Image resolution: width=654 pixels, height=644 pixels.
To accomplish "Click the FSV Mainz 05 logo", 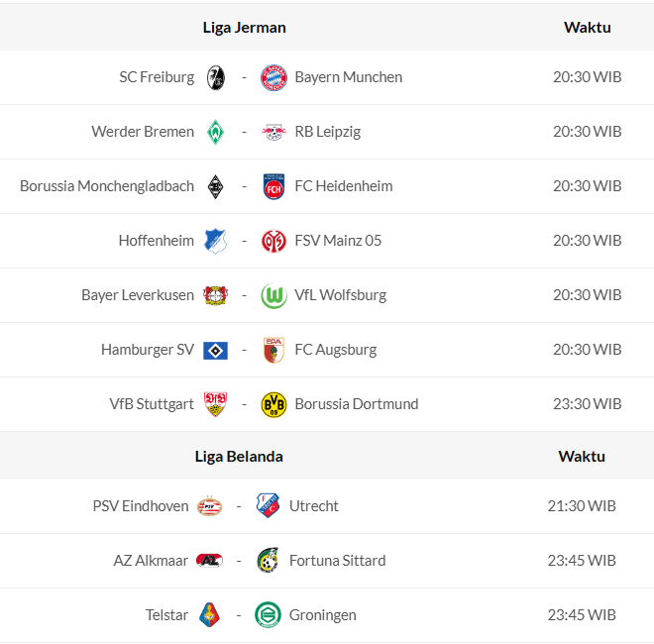I will pos(273,241).
